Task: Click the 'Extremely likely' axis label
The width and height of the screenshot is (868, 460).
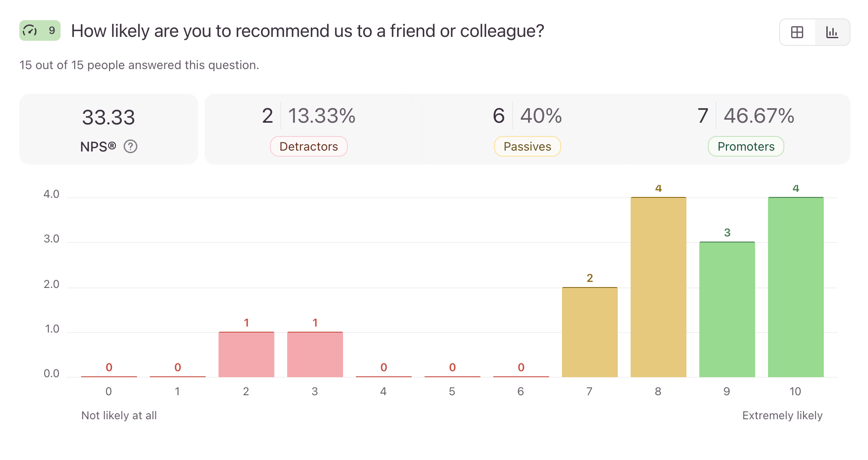Action: pyautogui.click(x=782, y=415)
